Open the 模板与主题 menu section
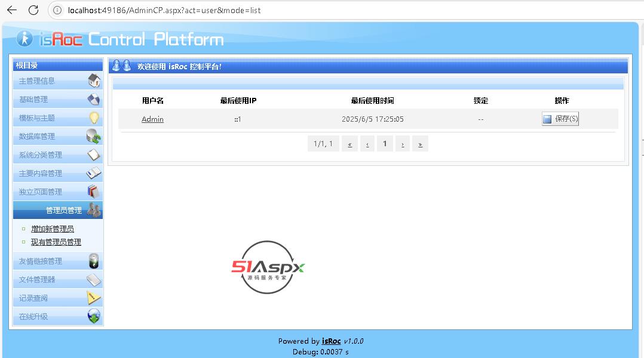This screenshot has width=644, height=358. 58,118
